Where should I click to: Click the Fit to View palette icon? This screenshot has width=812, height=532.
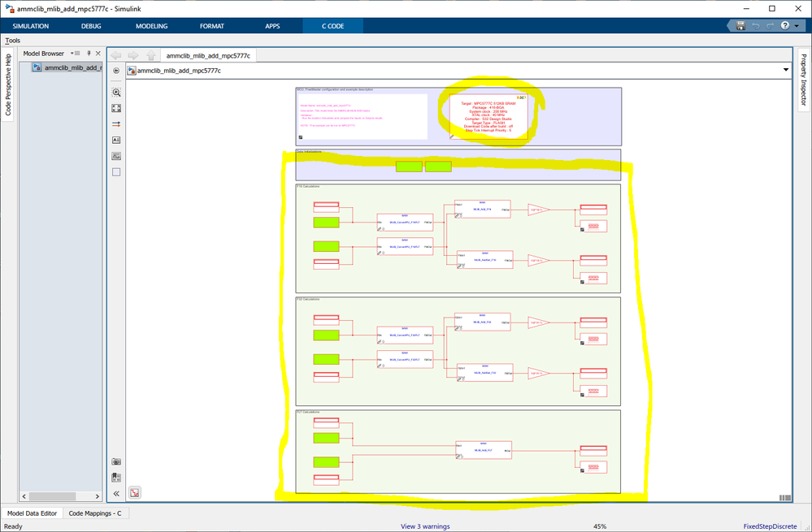(x=116, y=108)
